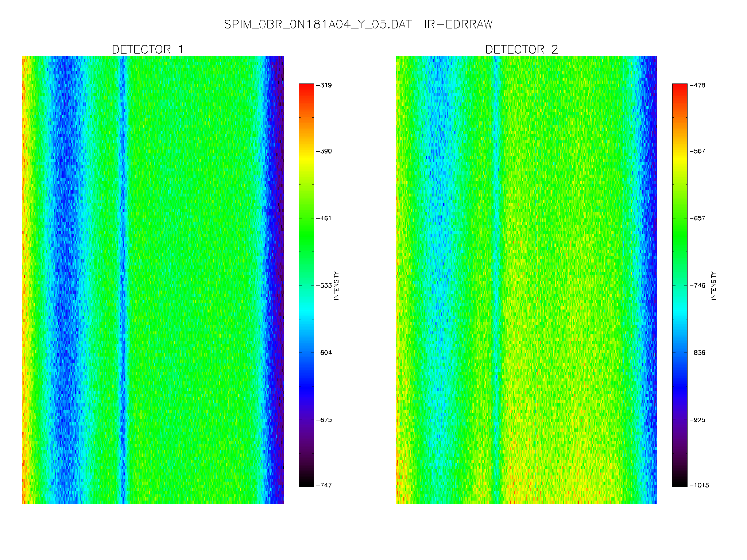The width and height of the screenshot is (747, 560).
Task: Click the -1015 tick label
Action: [699, 485]
